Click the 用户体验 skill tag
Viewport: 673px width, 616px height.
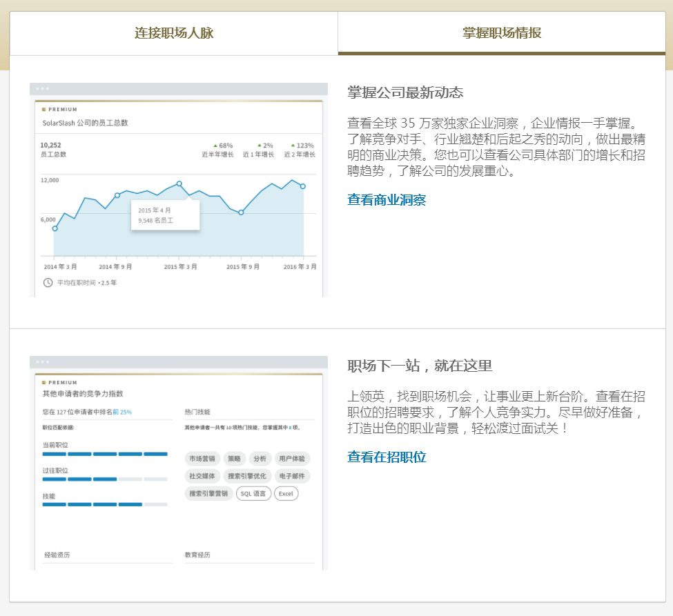(292, 459)
